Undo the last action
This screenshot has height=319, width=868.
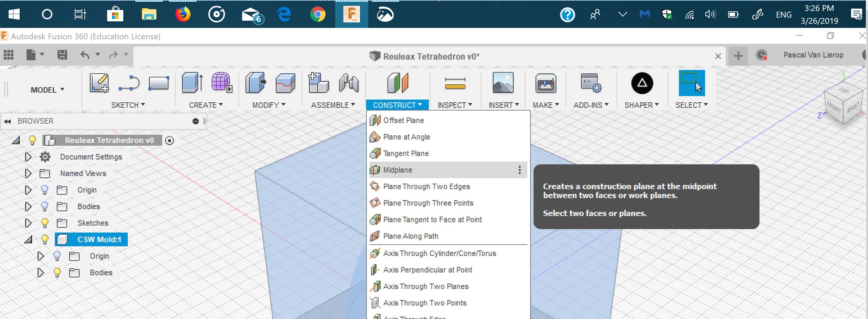85,55
